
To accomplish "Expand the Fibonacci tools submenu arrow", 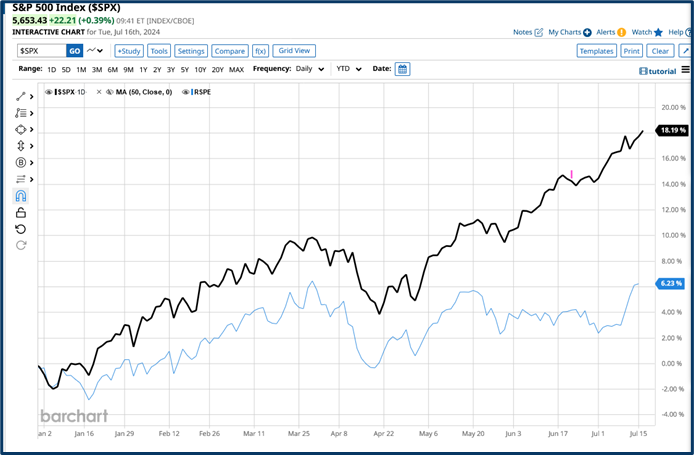I will (x=31, y=113).
